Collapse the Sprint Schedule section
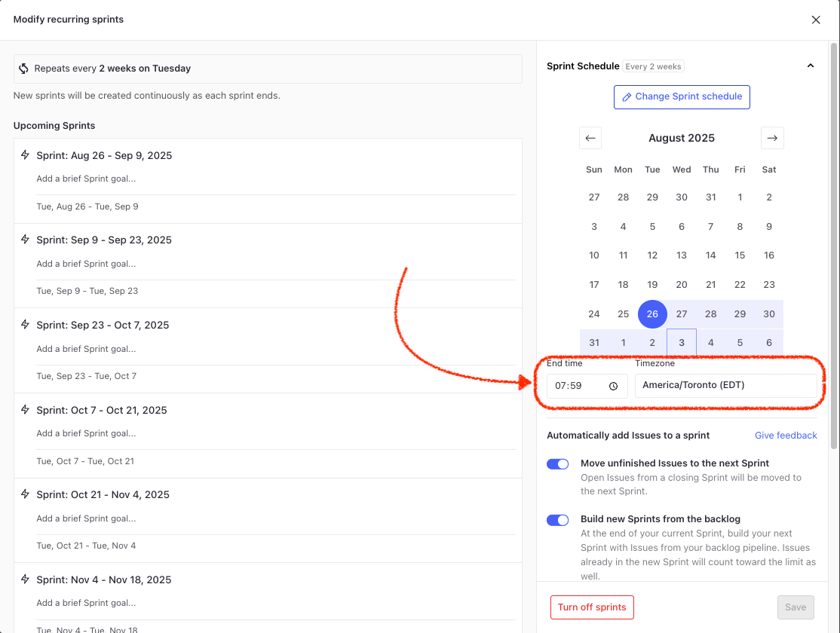 810,66
